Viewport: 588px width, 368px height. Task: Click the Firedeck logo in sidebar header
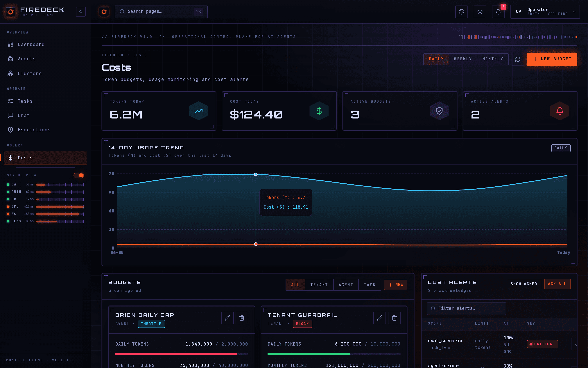(11, 12)
